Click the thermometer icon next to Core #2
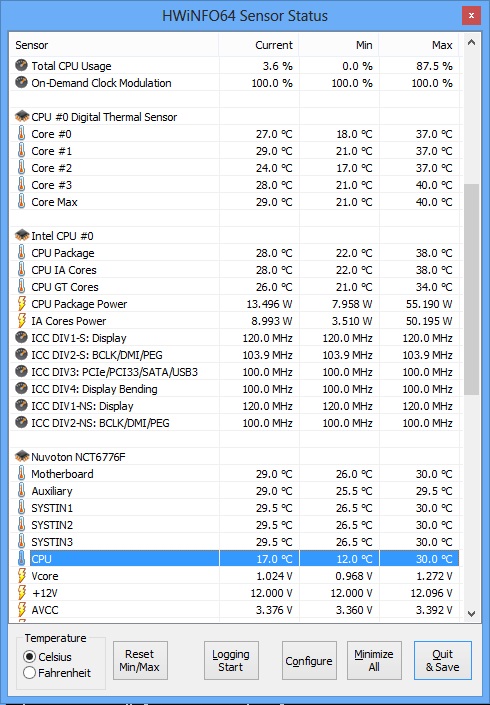Viewport: 490px width, 705px height. point(21,168)
